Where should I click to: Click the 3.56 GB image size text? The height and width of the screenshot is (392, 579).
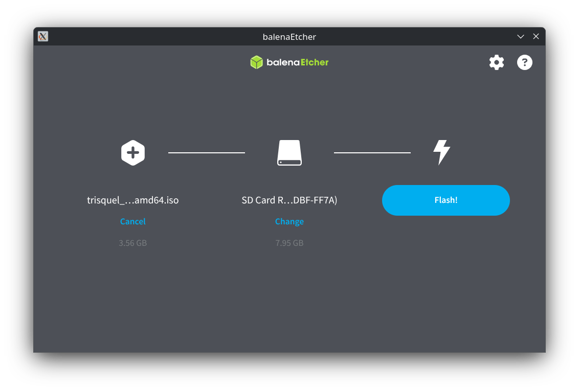(133, 243)
